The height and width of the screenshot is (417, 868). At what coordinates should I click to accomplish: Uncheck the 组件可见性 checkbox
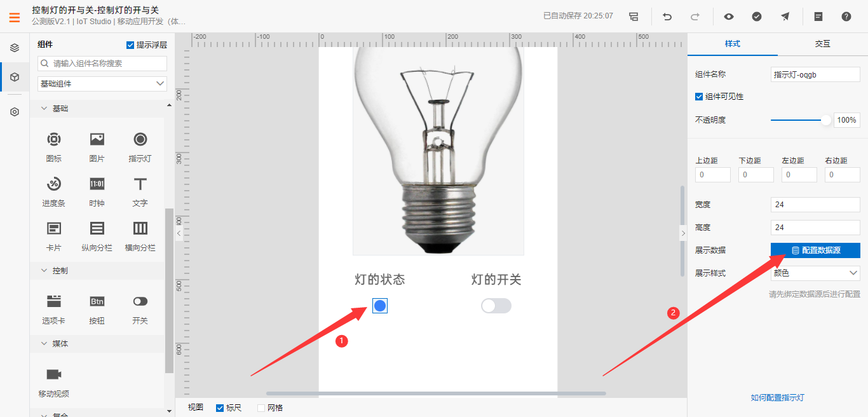(699, 97)
